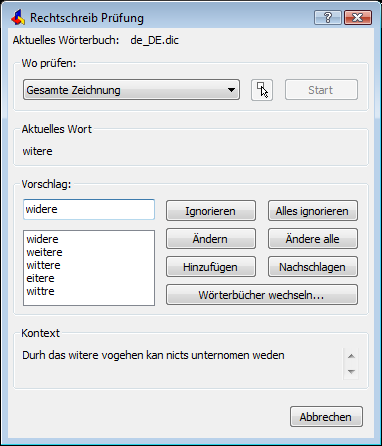This screenshot has height=446, width=382.
Task: Select suggestion wittere in list
Action: pyautogui.click(x=44, y=265)
